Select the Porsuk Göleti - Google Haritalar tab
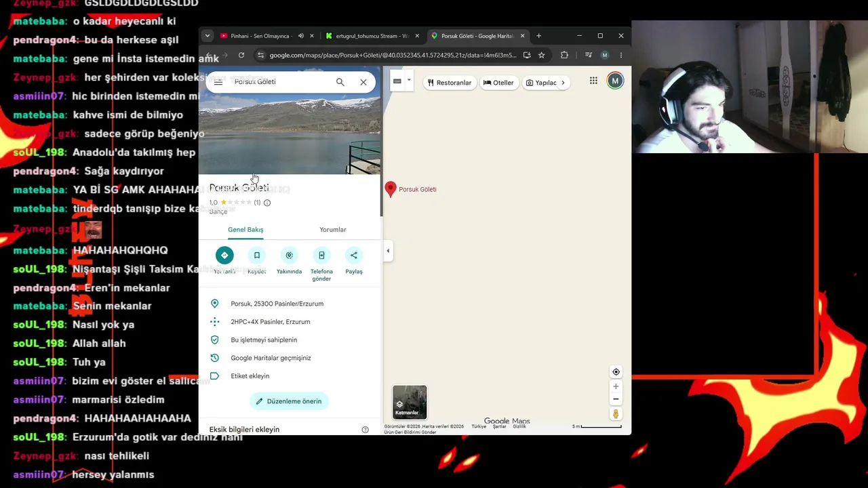Viewport: 868px width, 488px height. point(477,36)
